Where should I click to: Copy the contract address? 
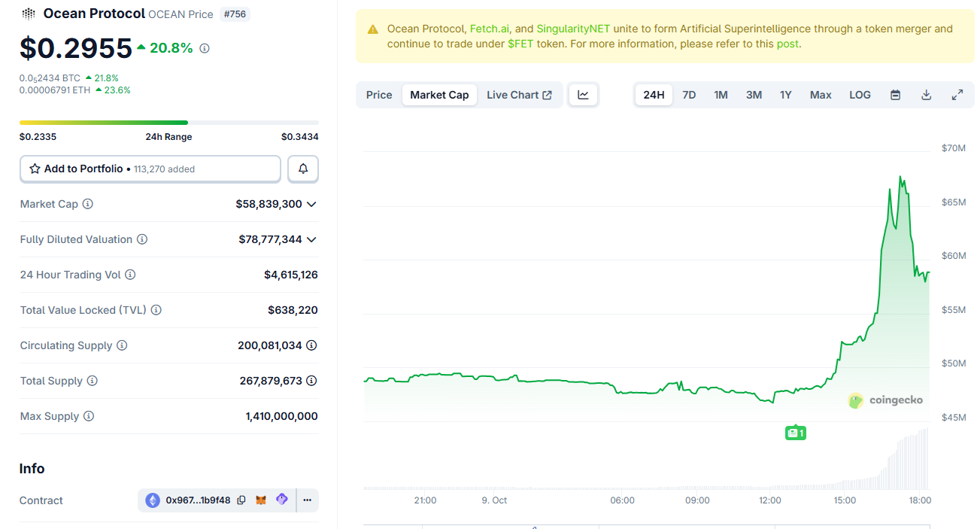point(241,500)
